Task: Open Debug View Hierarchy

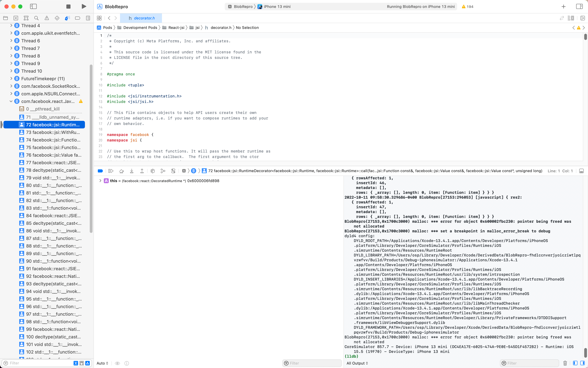Action: pos(153,171)
